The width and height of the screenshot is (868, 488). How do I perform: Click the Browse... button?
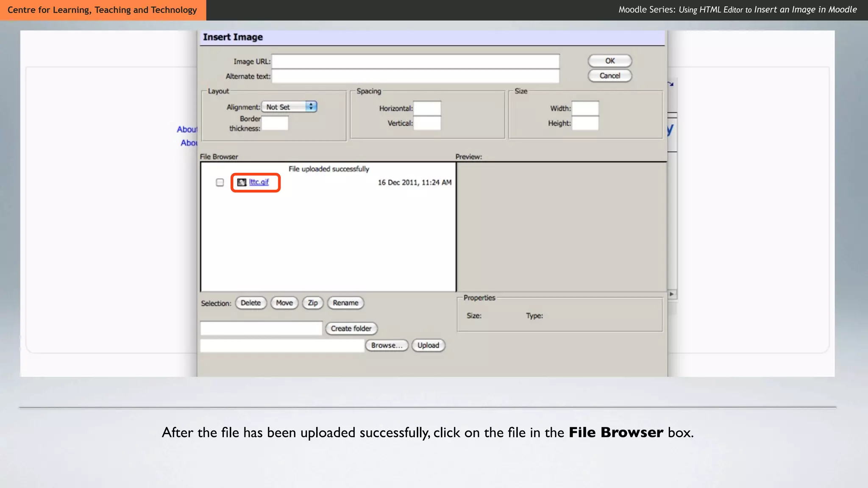[x=387, y=345]
